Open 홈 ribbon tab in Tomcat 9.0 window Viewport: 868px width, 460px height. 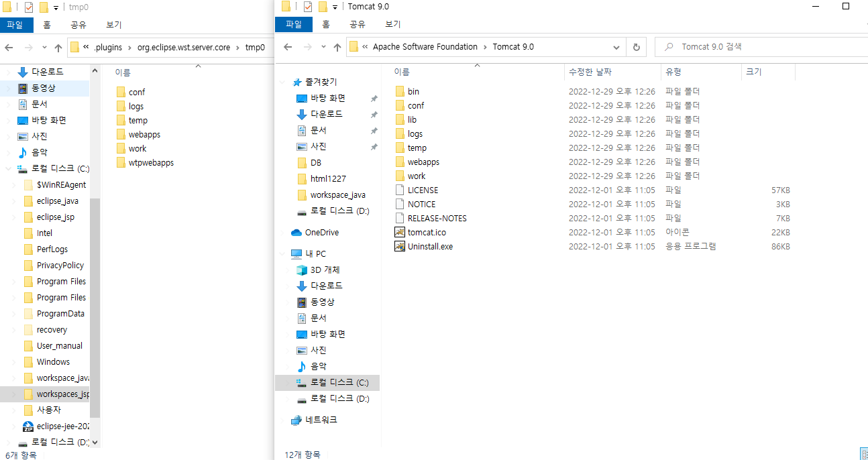(x=326, y=24)
